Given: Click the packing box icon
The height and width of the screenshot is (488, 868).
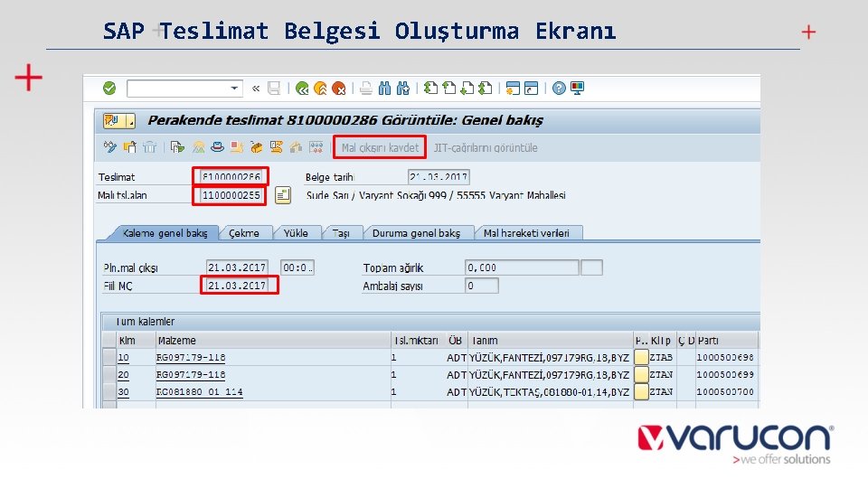Looking at the screenshot, I should point(256,147).
